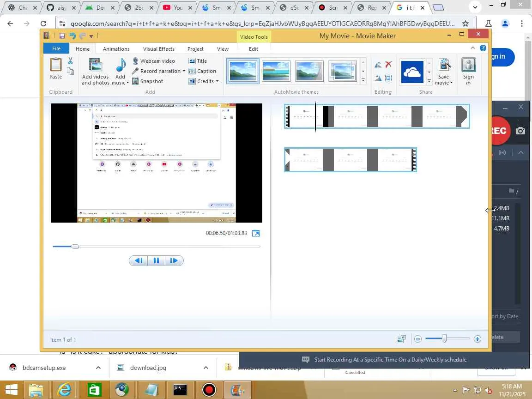Viewport: 532px width, 399px height.
Task: Expand AutoMovie themes gallery more arrow
Action: click(x=363, y=80)
